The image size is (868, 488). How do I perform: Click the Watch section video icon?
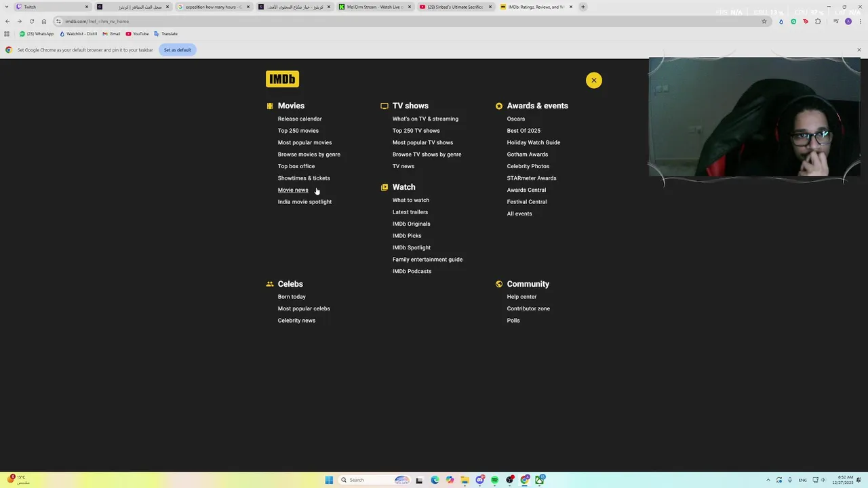(x=384, y=187)
